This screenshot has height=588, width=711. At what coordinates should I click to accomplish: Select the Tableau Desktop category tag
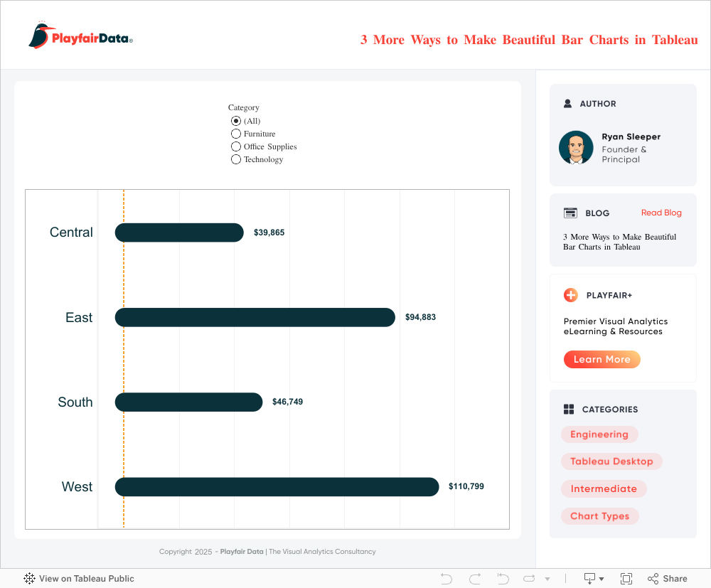tap(611, 461)
